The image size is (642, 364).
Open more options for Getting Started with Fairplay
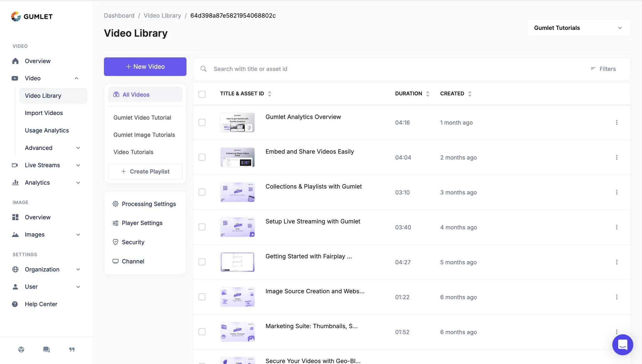pyautogui.click(x=617, y=262)
